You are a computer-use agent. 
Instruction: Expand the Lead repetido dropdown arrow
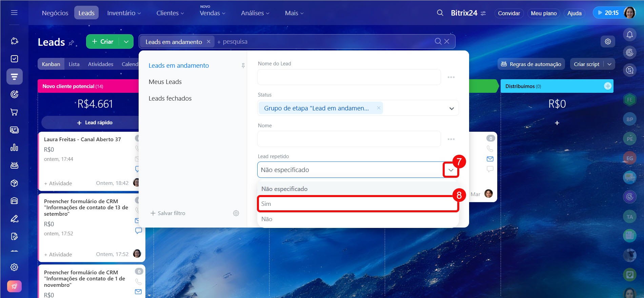pos(451,170)
